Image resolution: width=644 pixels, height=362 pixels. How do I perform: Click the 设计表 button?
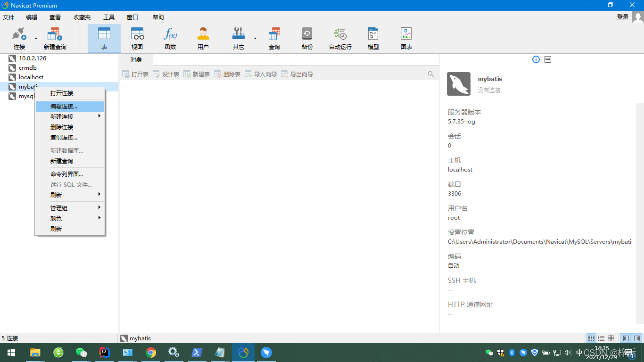(x=166, y=74)
